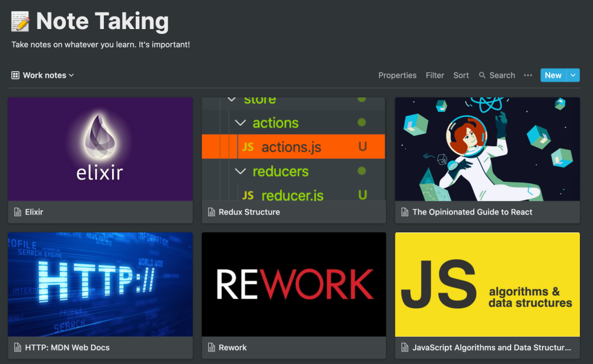Click the page icon next to Elixir
Image resolution: width=593 pixels, height=364 pixels.
coord(17,212)
